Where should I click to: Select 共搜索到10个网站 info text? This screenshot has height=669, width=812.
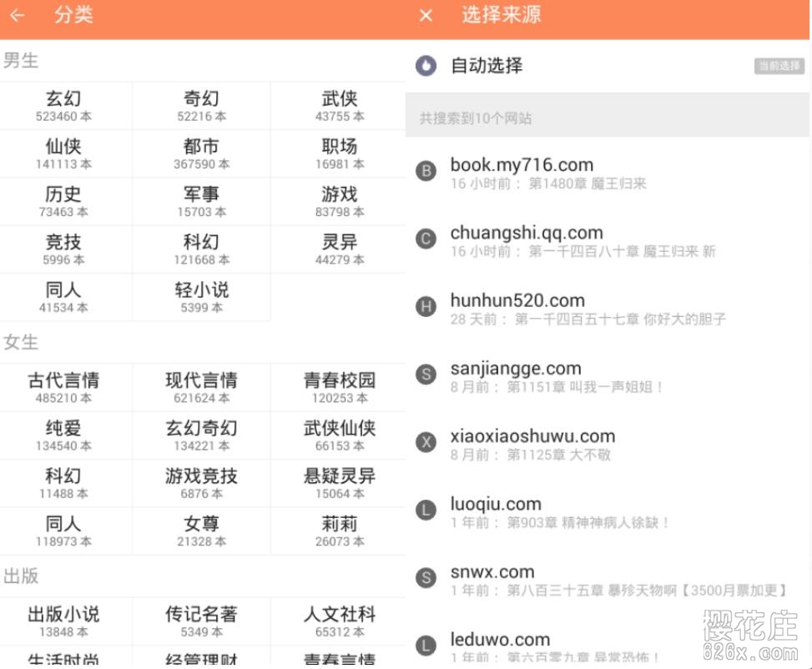(x=476, y=118)
